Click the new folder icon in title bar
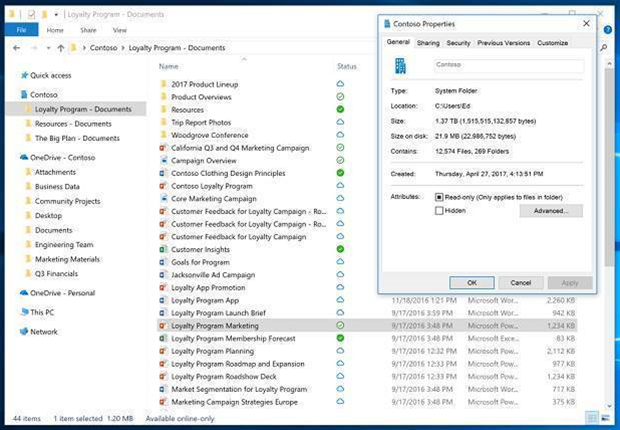 coord(44,15)
